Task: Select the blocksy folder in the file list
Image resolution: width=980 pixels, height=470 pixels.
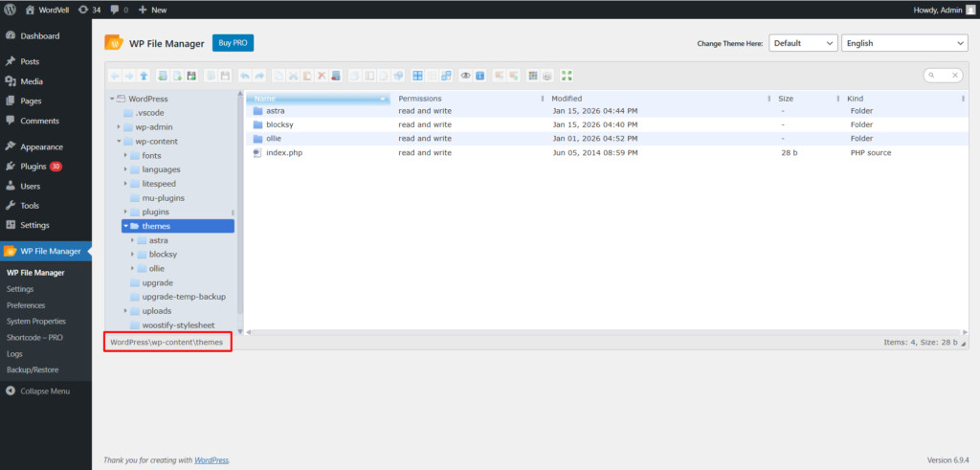Action: click(605, 124)
